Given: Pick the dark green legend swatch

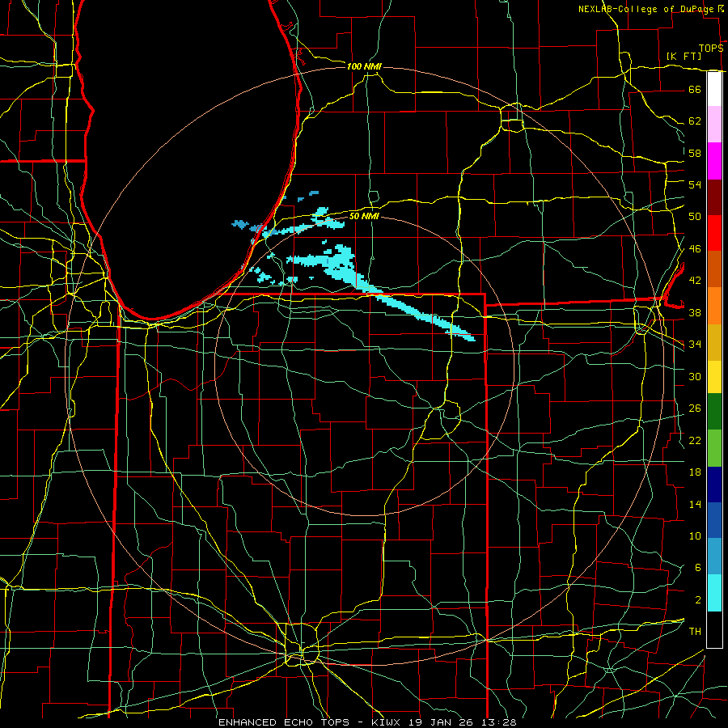Looking at the screenshot, I should [x=714, y=412].
